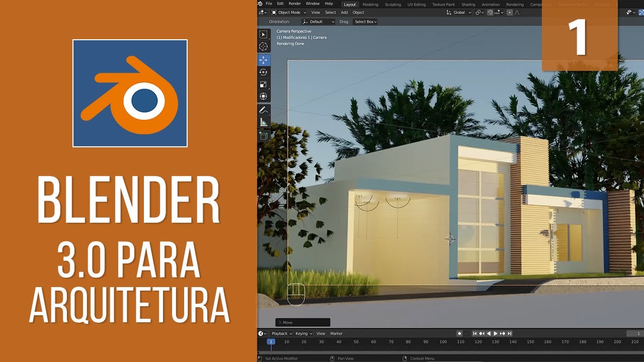The image size is (644, 362).
Task: Activate the Cursor tool
Action: [x=264, y=47]
